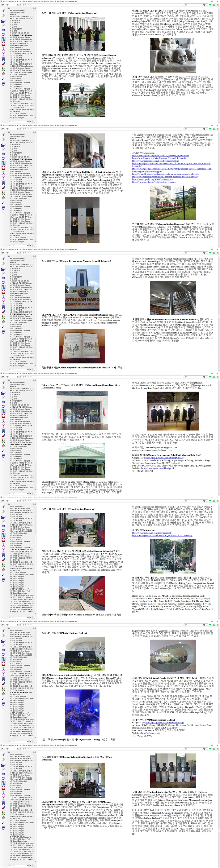The height and width of the screenshot is (868, 220).
Task: Increase font size in Museum Kebangkitan Nasional window
Action: pos(3,774)
